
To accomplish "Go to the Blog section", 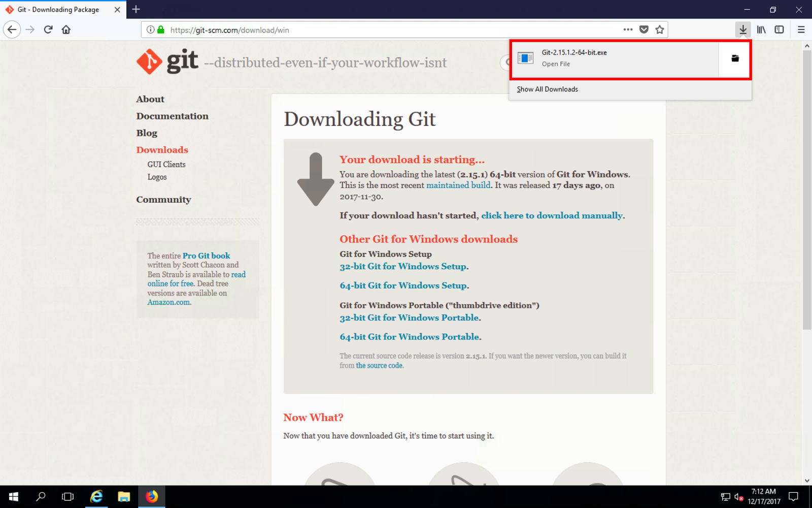I will click(x=147, y=133).
